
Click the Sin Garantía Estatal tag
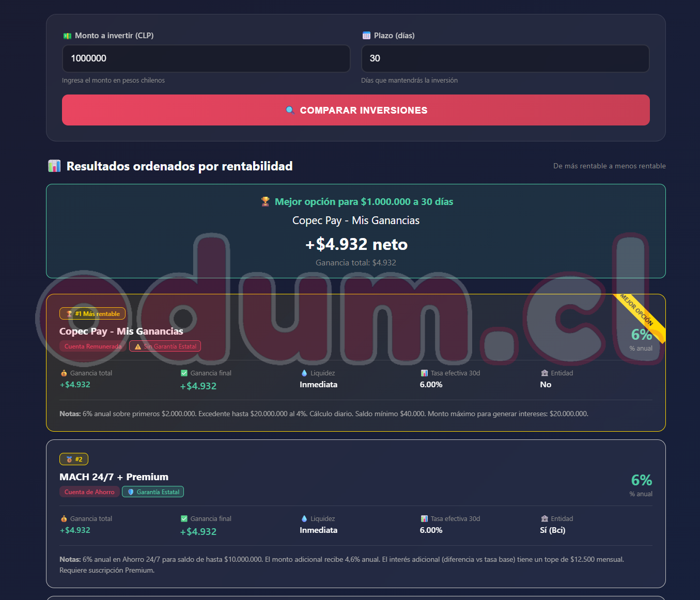pyautogui.click(x=165, y=346)
